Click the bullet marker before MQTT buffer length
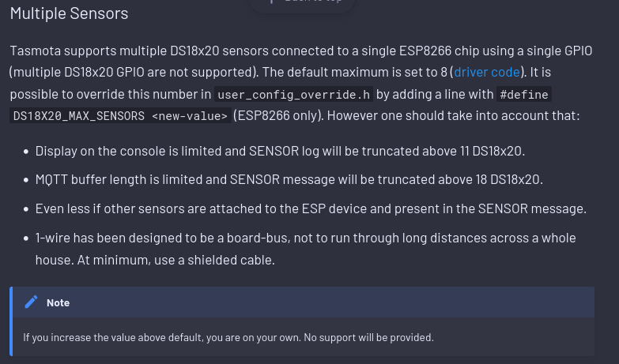The width and height of the screenshot is (619, 364). coord(26,180)
